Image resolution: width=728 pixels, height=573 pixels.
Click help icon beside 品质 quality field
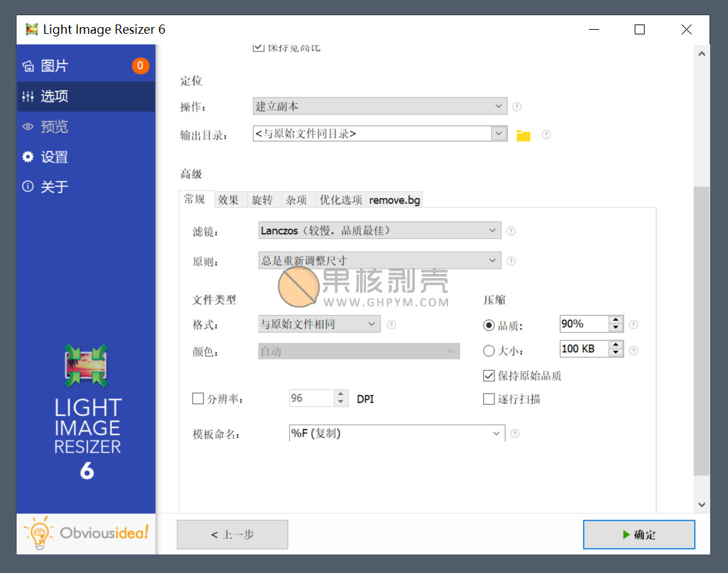633,325
